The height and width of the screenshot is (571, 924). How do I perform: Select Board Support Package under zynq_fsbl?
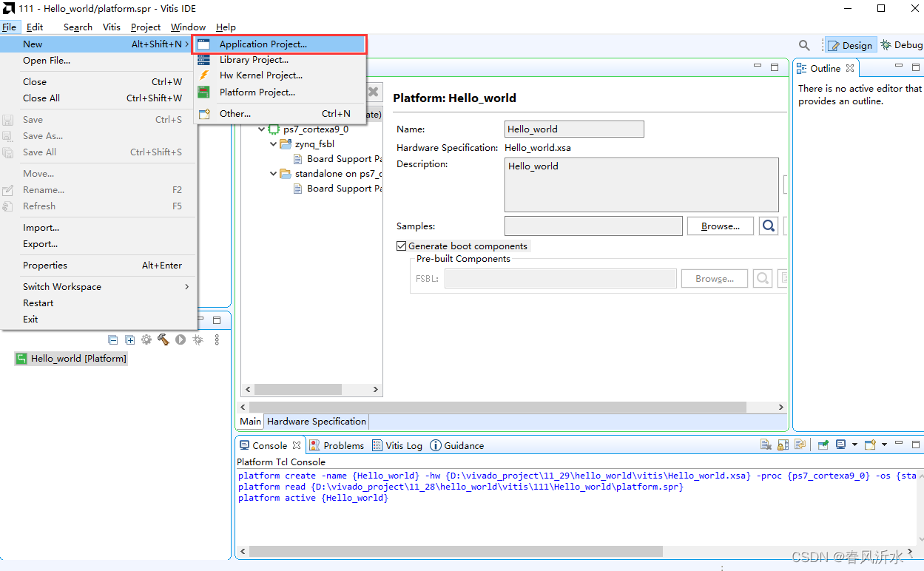338,159
